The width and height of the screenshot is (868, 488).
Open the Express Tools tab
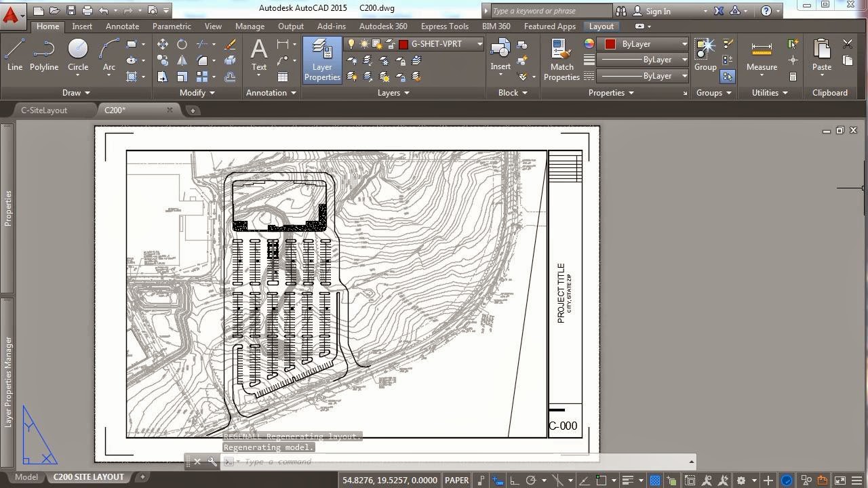(444, 26)
